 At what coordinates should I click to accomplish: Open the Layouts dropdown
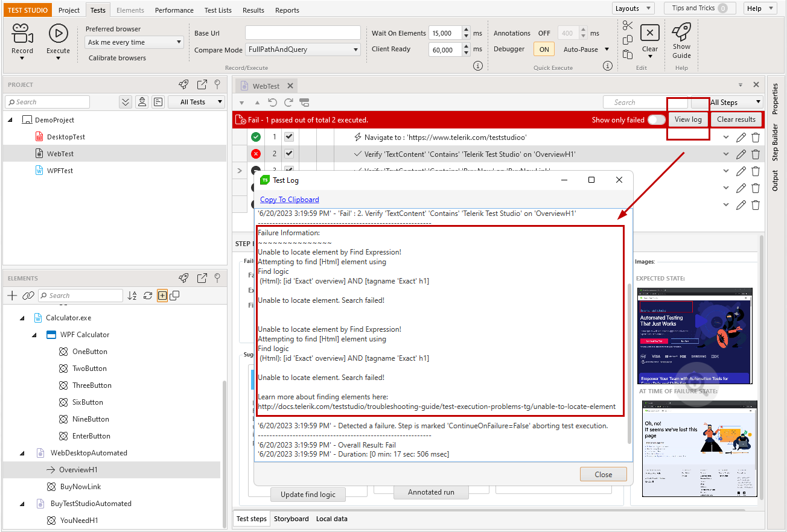633,8
